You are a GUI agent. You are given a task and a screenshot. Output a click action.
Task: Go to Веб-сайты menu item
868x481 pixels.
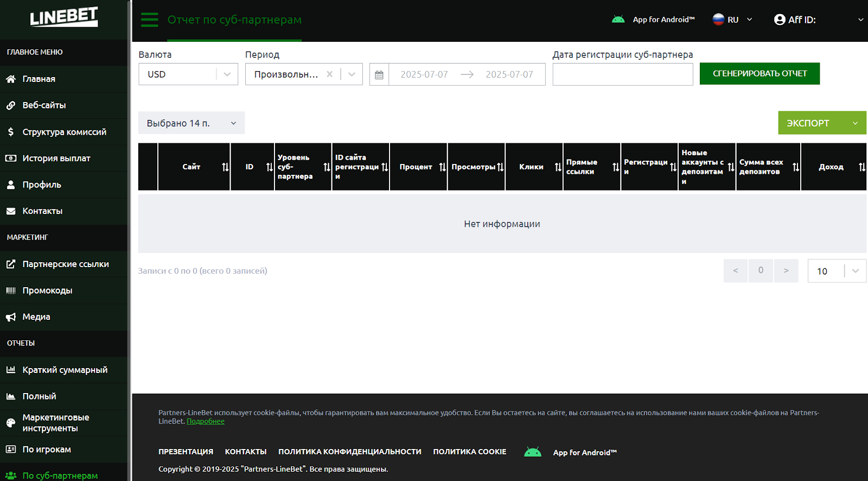44,105
